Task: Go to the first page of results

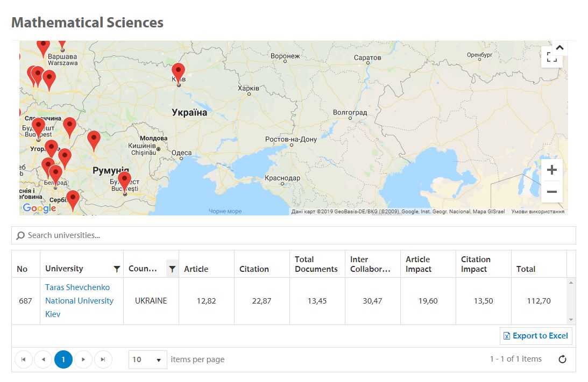Action: 23,359
